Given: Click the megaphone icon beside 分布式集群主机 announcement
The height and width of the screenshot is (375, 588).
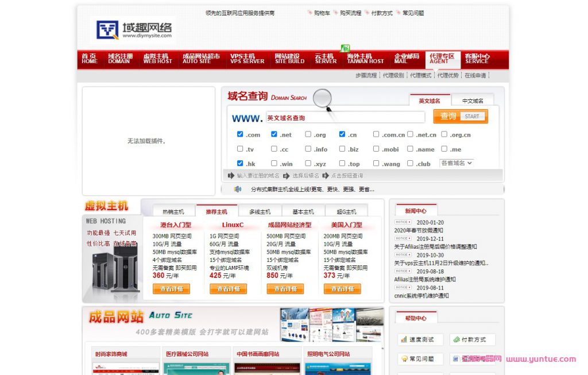Looking at the screenshot, I should (237, 189).
